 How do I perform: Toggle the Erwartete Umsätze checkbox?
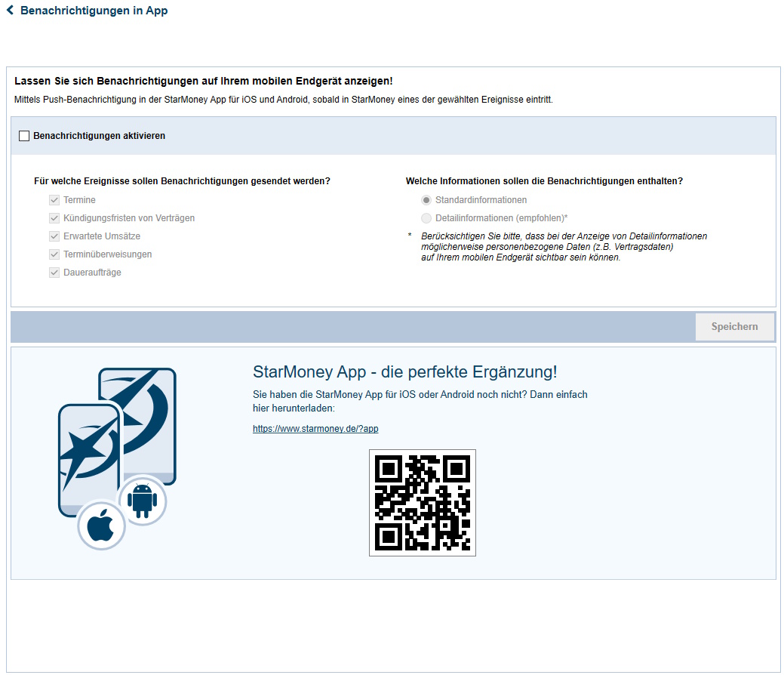tap(54, 236)
